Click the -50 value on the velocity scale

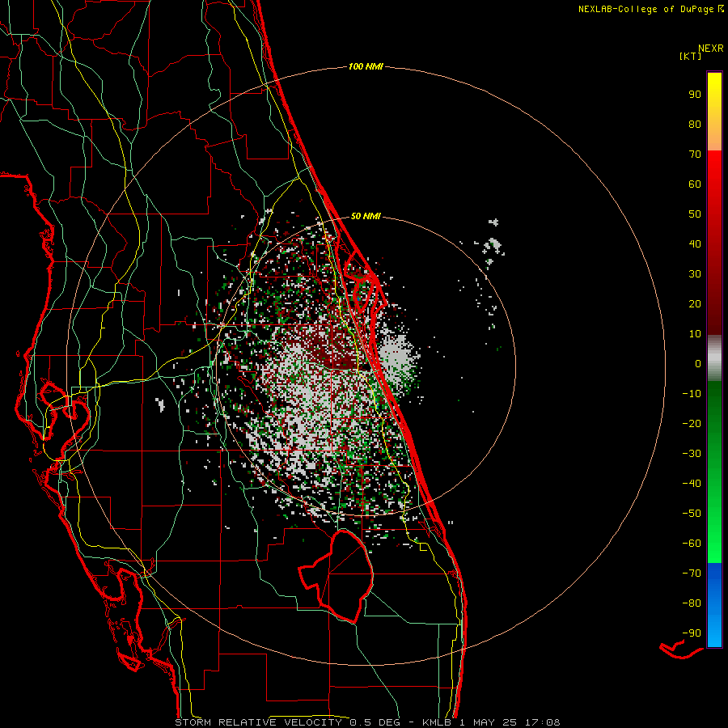point(692,514)
